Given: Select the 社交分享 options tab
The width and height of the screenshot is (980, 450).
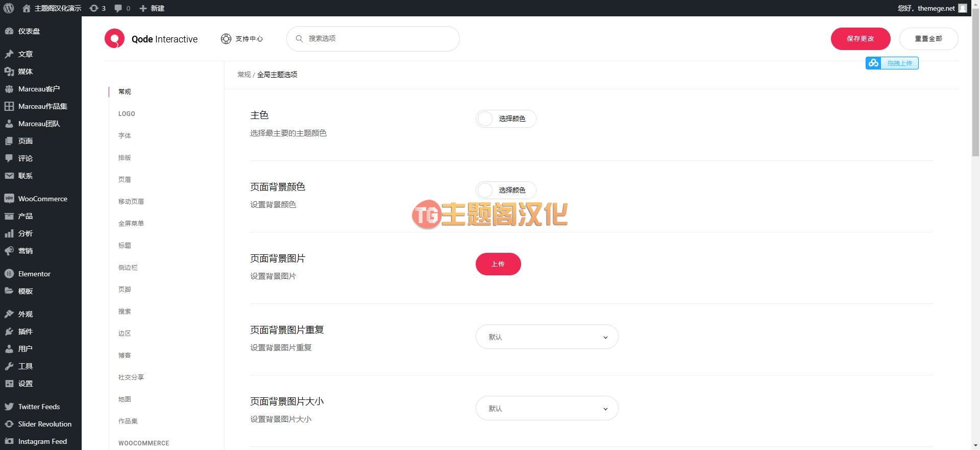Looking at the screenshot, I should 131,377.
